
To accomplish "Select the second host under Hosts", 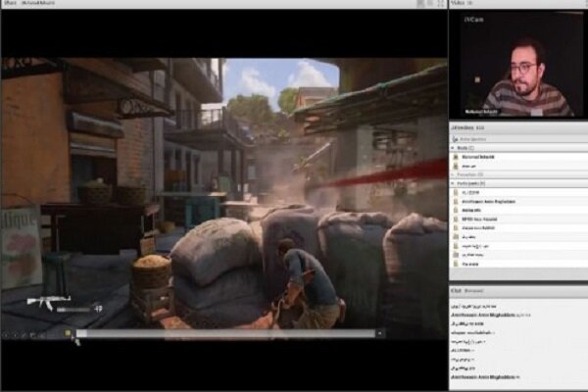I will (x=518, y=166).
